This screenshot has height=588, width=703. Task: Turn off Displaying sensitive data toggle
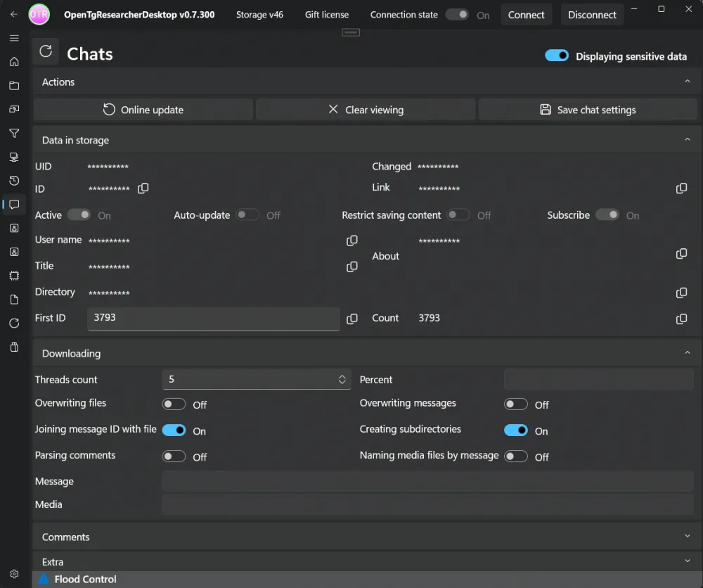557,56
